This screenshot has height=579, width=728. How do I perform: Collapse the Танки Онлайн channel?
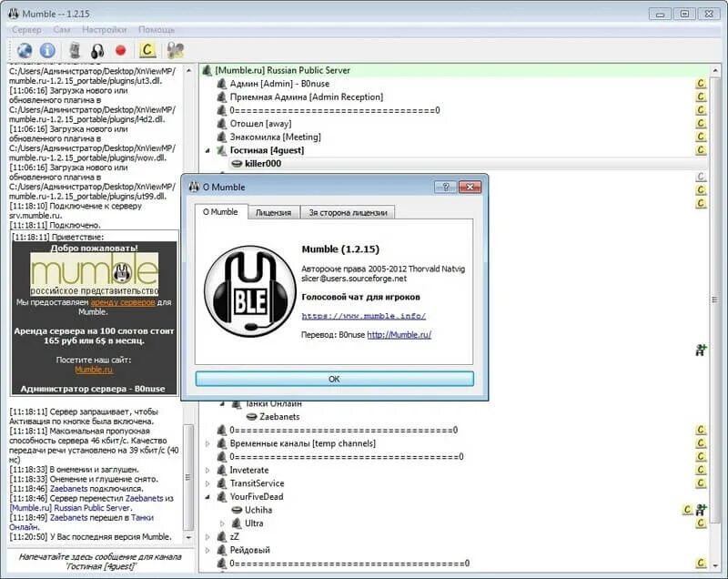pos(222,403)
